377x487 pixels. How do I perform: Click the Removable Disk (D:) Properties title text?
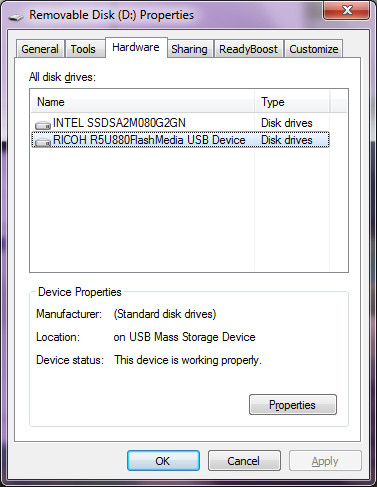111,15
